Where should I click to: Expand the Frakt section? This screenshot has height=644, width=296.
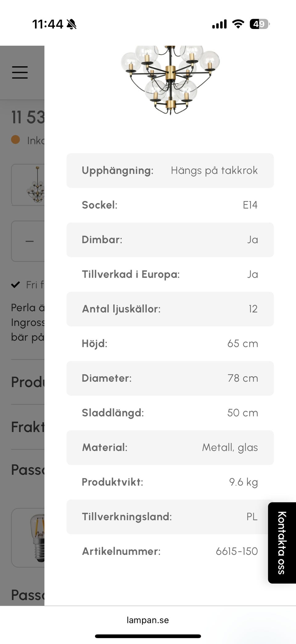[x=28, y=427]
